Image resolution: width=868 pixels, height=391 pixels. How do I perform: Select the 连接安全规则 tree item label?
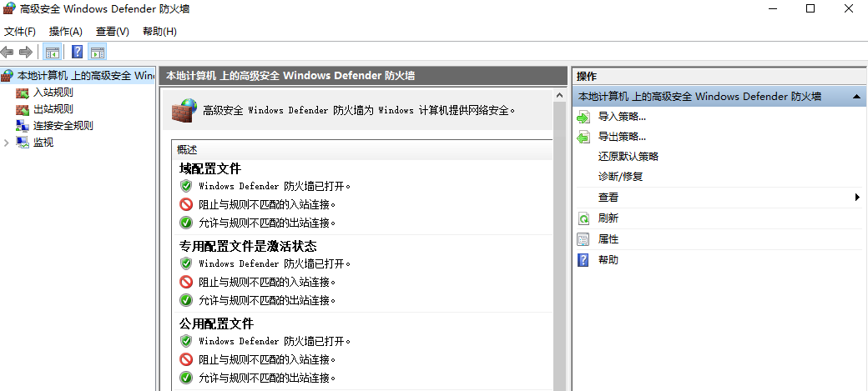[63, 126]
